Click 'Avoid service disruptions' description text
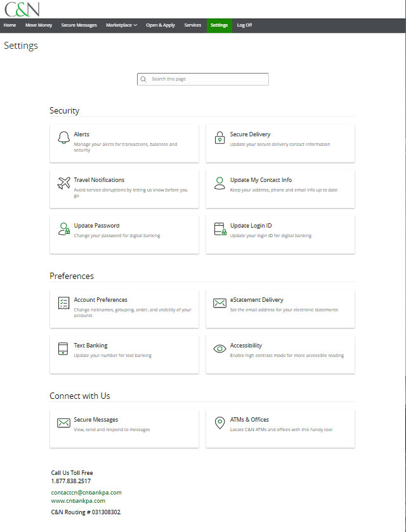The width and height of the screenshot is (406, 532). (131, 193)
